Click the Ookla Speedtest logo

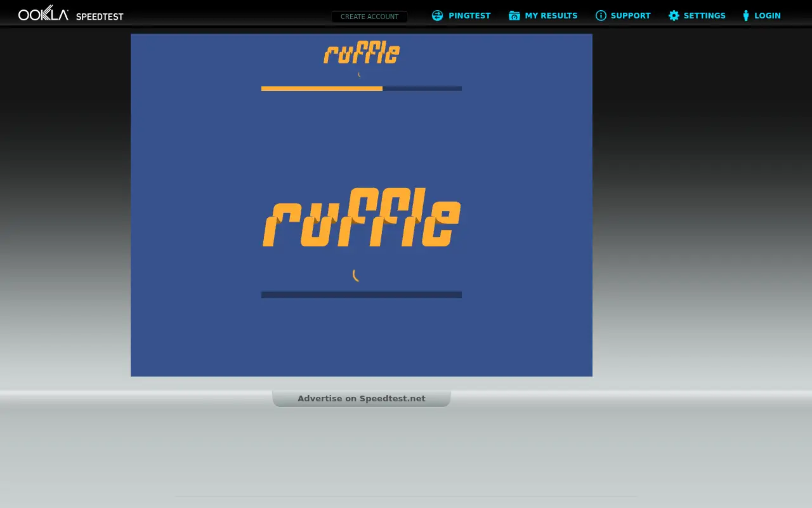tap(71, 14)
